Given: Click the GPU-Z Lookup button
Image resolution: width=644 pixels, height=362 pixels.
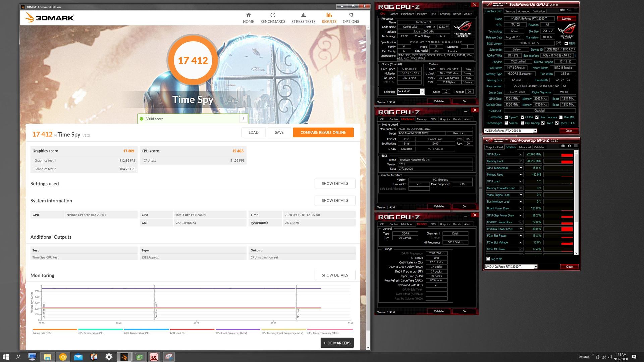Looking at the screenshot, I should pos(566,19).
